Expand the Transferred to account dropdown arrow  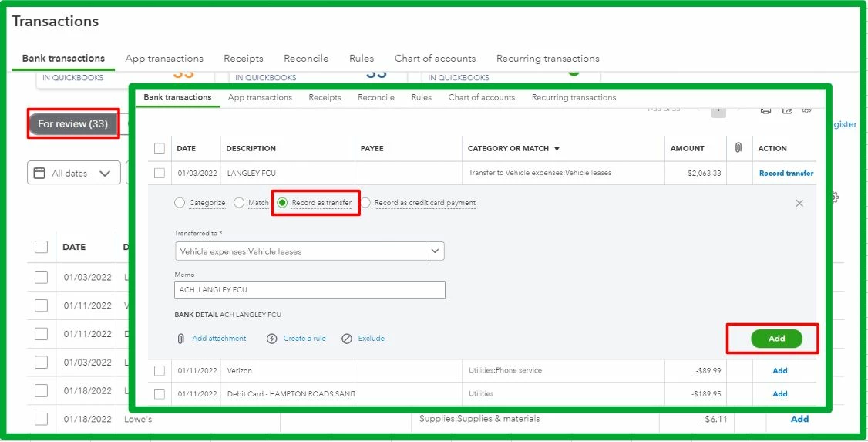click(435, 251)
